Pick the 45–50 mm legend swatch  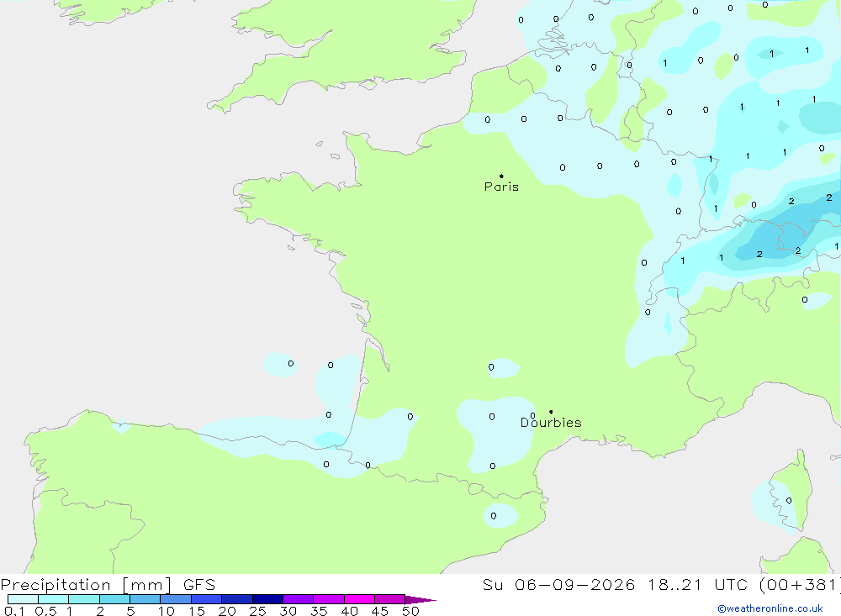(390, 599)
